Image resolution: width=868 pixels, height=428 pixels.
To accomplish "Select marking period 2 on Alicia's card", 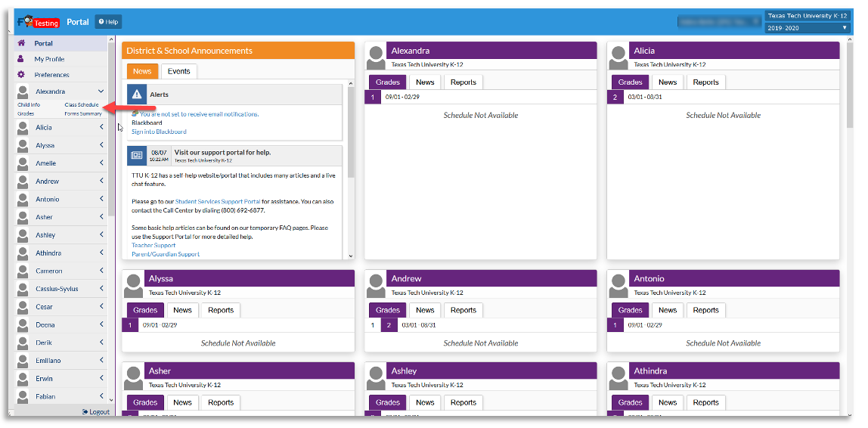I will [x=615, y=98].
